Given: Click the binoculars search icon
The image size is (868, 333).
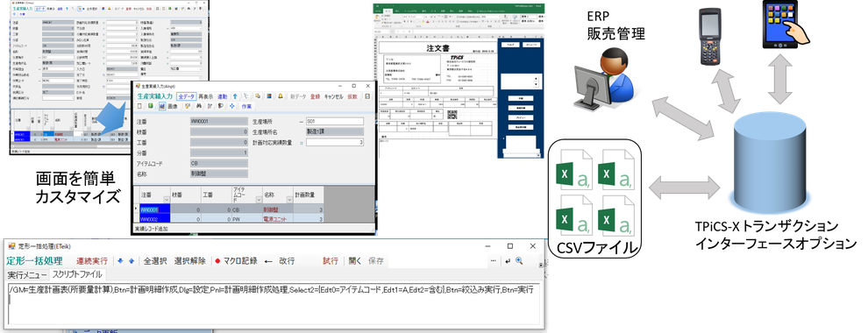Looking at the screenshot, I should pos(198,106).
